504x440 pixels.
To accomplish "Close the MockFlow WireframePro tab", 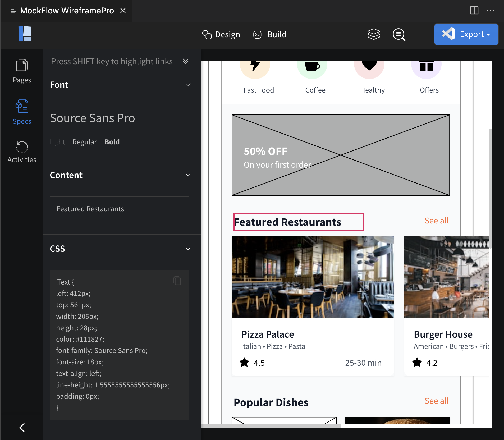I will coord(123,11).
